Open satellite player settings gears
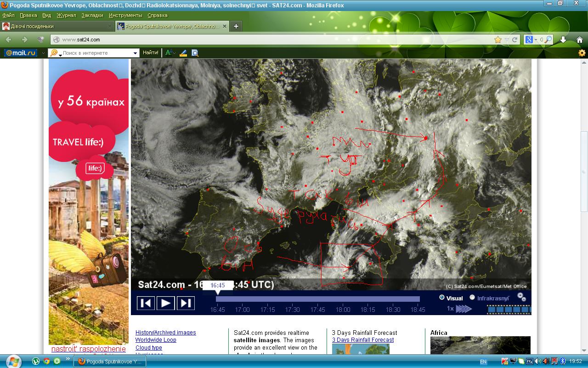The width and height of the screenshot is (588, 368). [x=521, y=297]
